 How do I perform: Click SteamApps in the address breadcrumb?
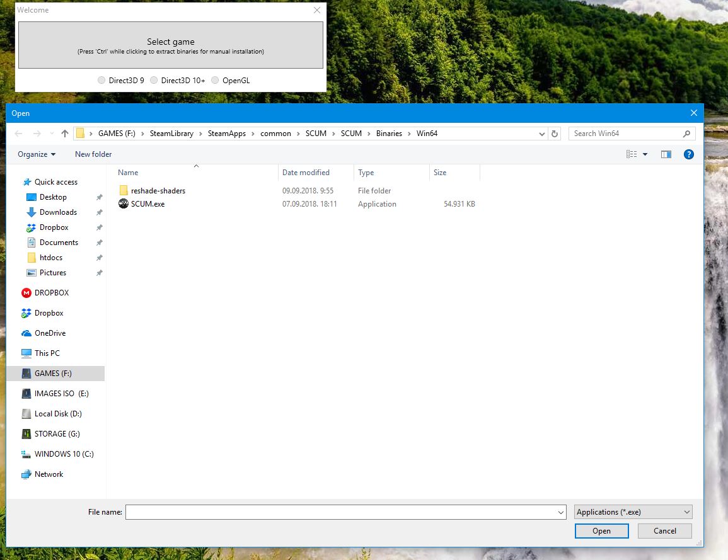point(226,134)
